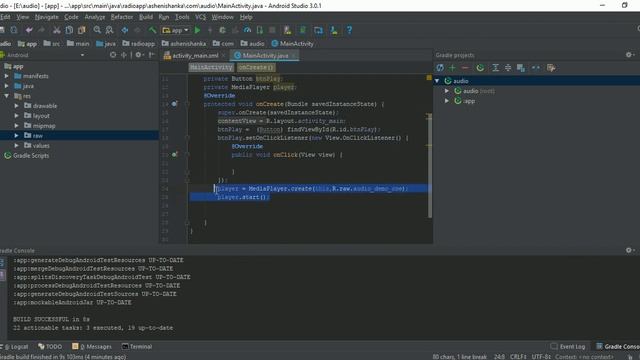Open the AVD Manager icon
The width and height of the screenshot is (640, 360).
pyautogui.click(x=287, y=30)
